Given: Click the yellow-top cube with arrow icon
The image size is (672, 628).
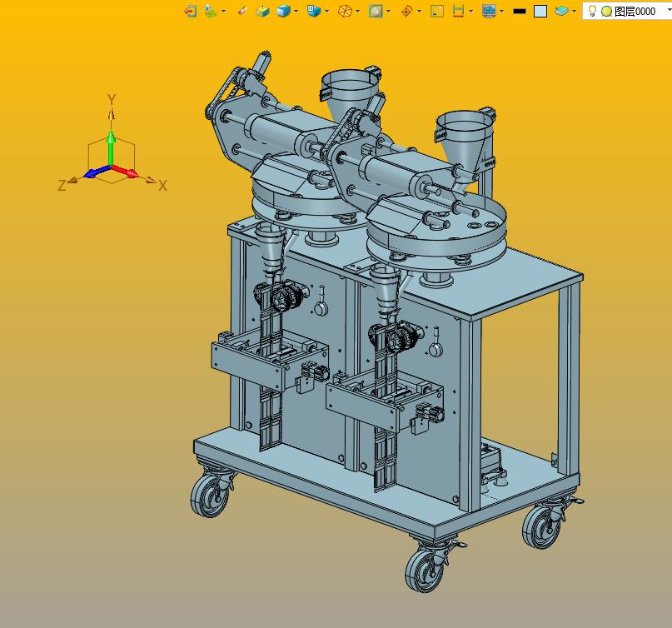Looking at the screenshot, I should click(x=262, y=11).
